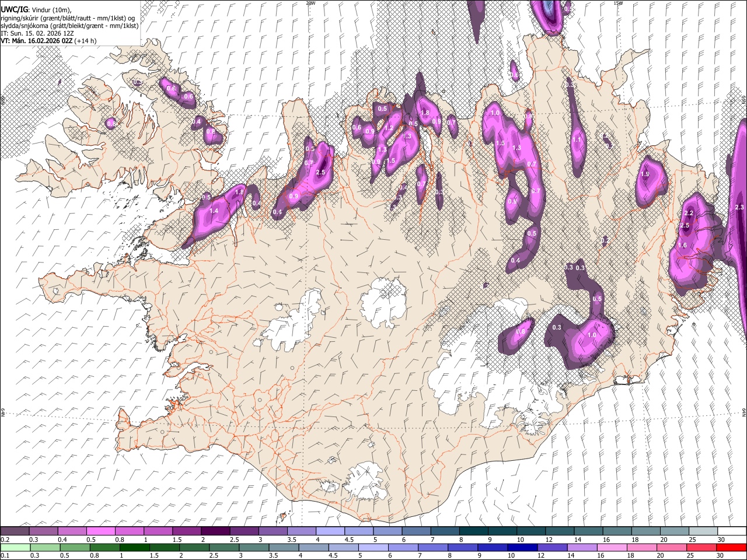Image resolution: width=747 pixels, height=560 pixels.
Task: Click the dark plum 0.2–0.3 snow legend swatch
Action: click(x=15, y=531)
